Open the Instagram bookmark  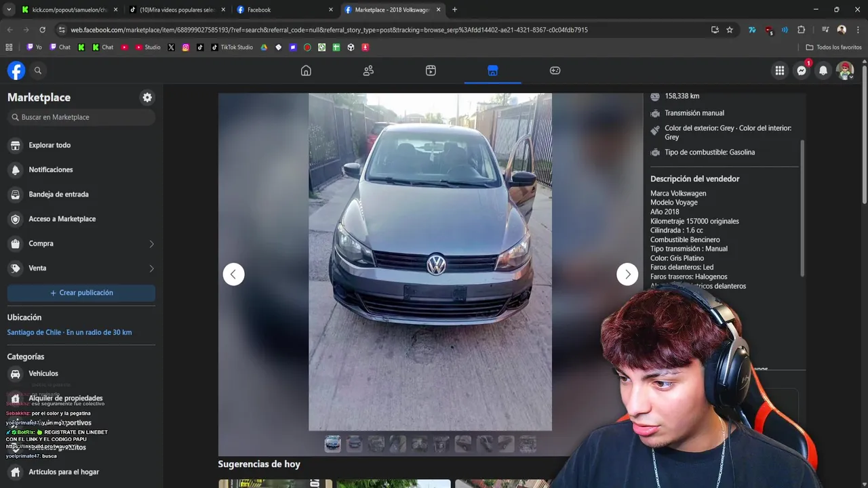pos(186,47)
